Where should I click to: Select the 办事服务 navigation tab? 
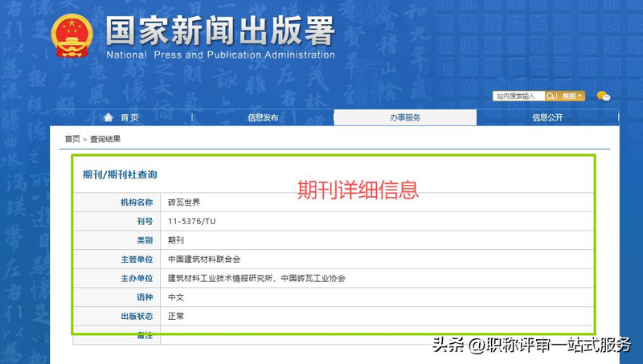405,117
